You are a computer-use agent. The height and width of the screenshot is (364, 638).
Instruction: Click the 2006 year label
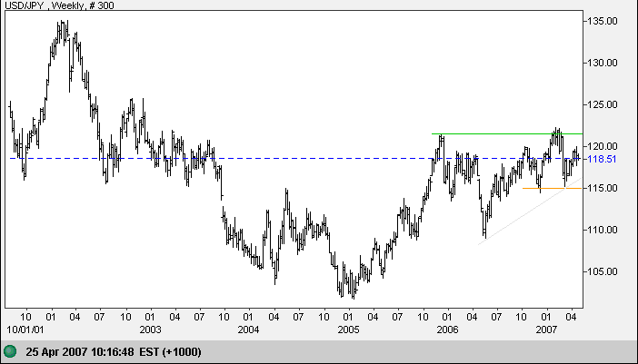pos(447,330)
